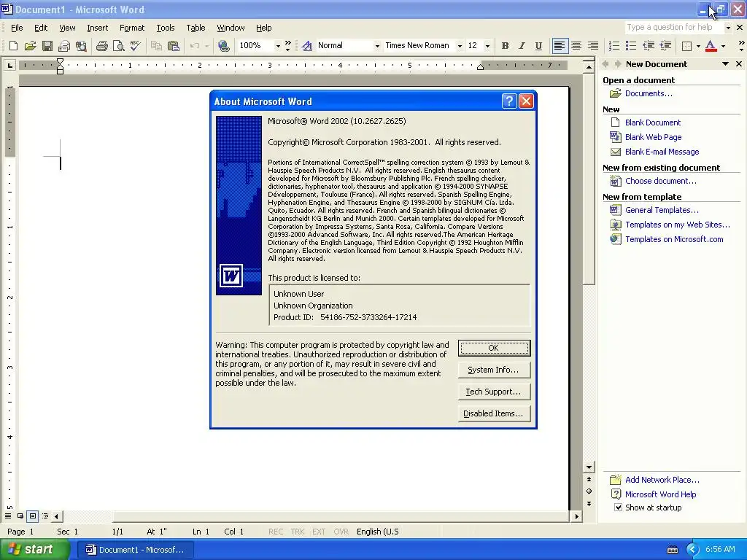Screen dimensions: 747x560
Task: Select Align Left
Action: 560,46
